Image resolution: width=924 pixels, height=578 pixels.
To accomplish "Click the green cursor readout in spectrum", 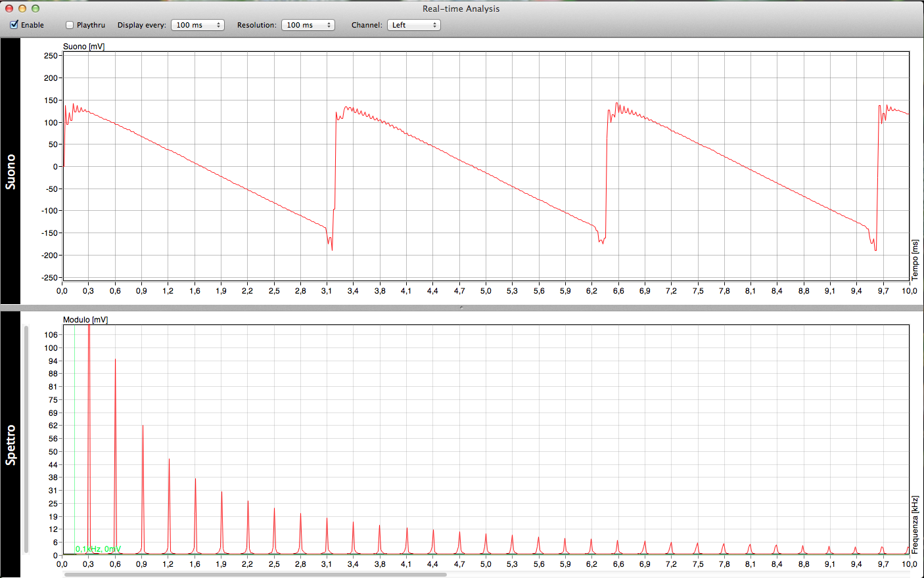I will 98,549.
